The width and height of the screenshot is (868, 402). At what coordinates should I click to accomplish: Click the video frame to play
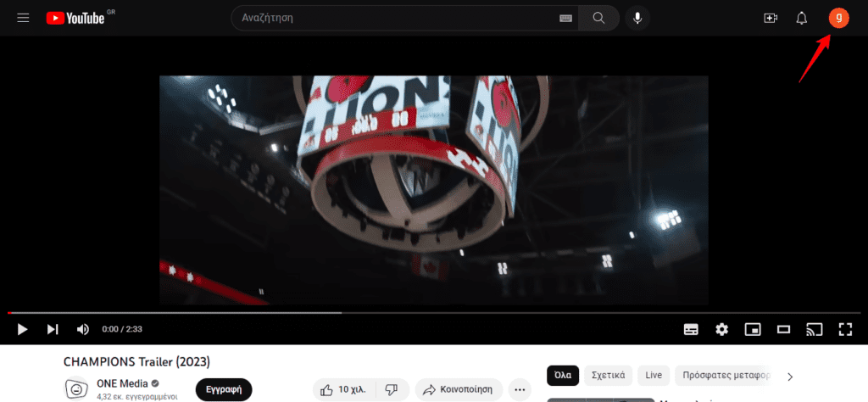pos(434,190)
